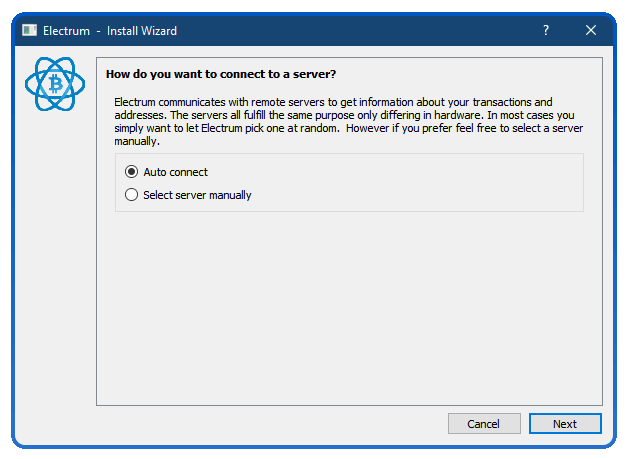Choose the Select server manually radio button
Image resolution: width=628 pixels, height=459 pixels.
pyautogui.click(x=131, y=195)
